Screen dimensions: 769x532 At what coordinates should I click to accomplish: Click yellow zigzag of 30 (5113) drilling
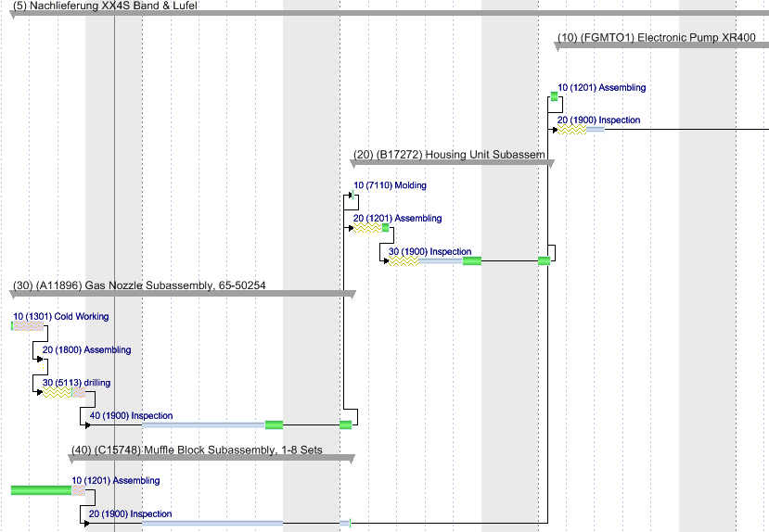[x=58, y=392]
